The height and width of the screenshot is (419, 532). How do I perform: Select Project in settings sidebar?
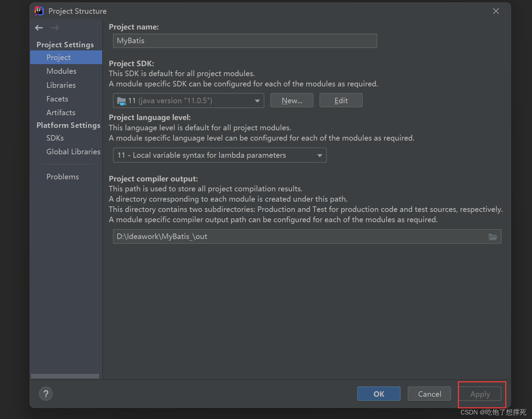[66, 57]
